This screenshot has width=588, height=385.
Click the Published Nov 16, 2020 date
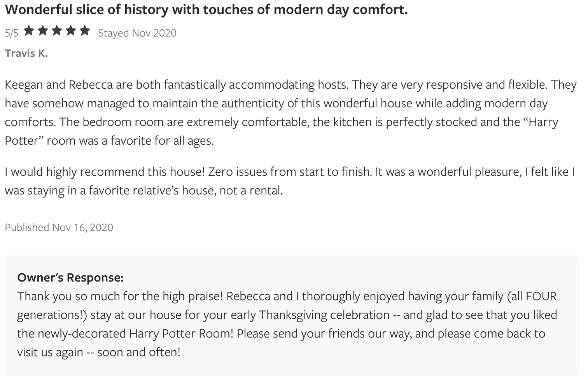point(59,227)
